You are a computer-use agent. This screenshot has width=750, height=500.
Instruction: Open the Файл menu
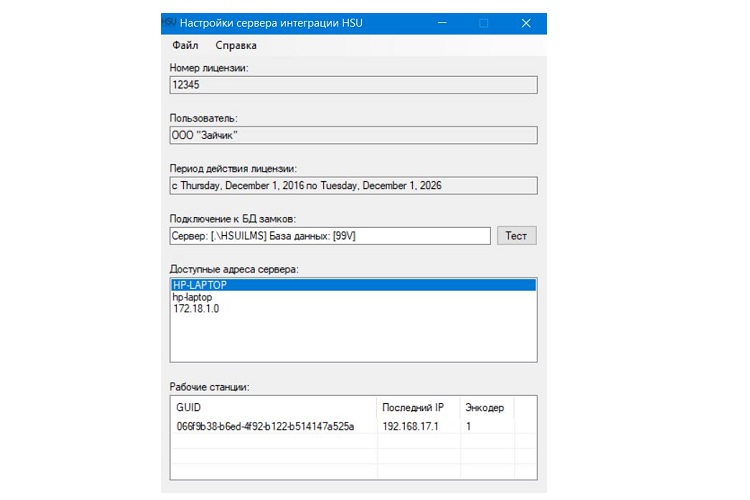pyautogui.click(x=185, y=45)
